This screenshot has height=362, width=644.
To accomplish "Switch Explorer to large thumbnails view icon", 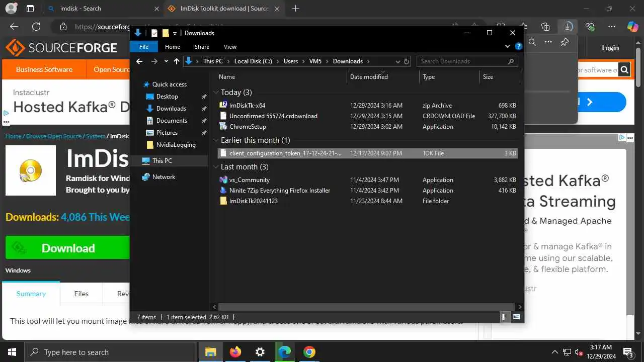I will pos(516,317).
